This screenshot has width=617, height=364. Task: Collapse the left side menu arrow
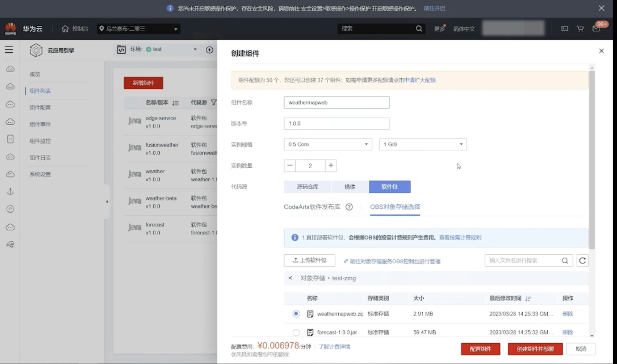pos(107,202)
